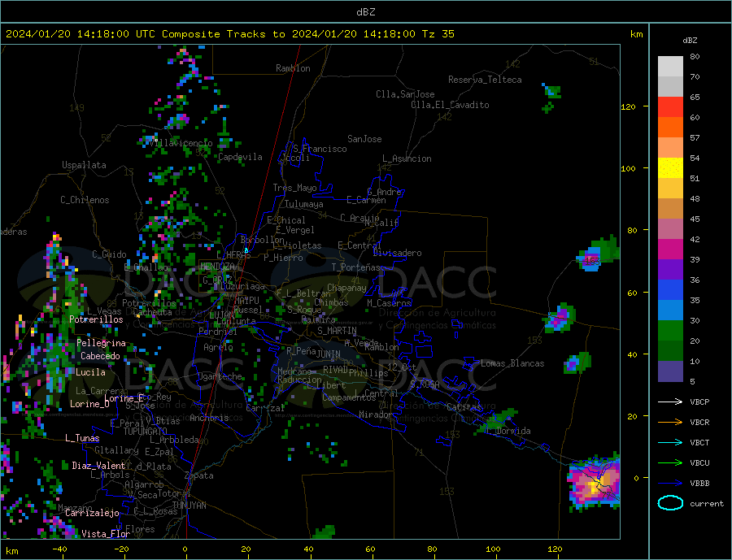732x560 pixels.
Task: Click the 'P_Hierro' place label
Action: (x=283, y=258)
